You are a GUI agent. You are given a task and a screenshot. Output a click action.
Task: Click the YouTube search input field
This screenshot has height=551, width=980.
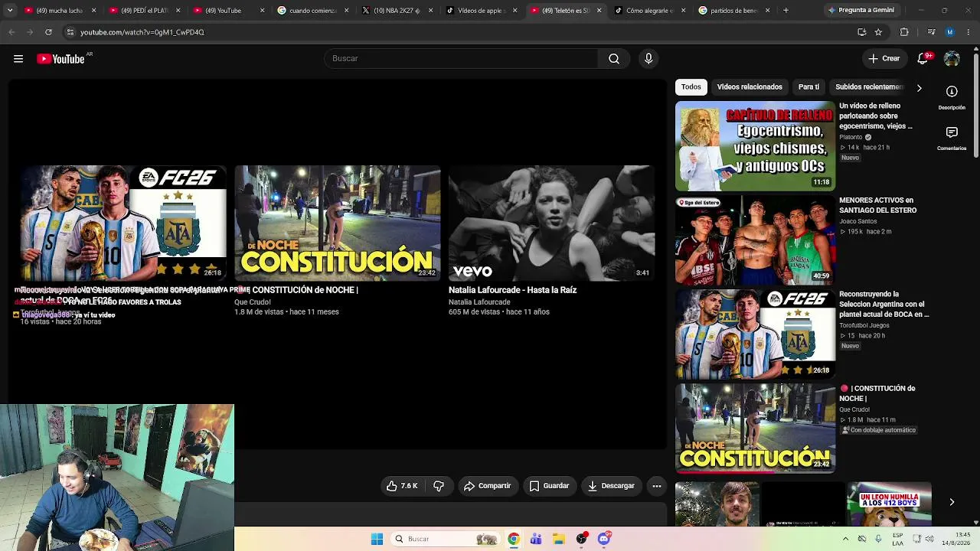tap(462, 59)
